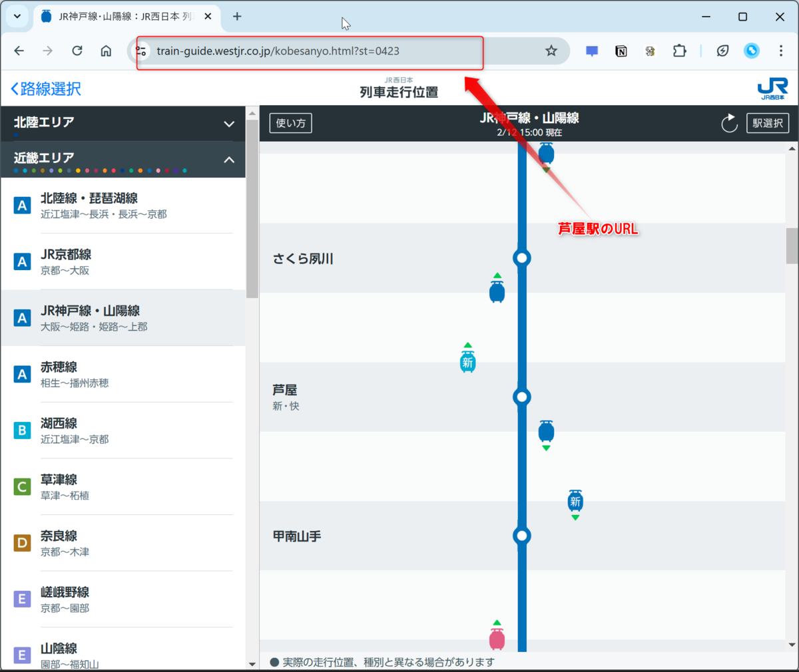Click the 芦屋 station name
Screen dimensions: 799x672
point(285,390)
